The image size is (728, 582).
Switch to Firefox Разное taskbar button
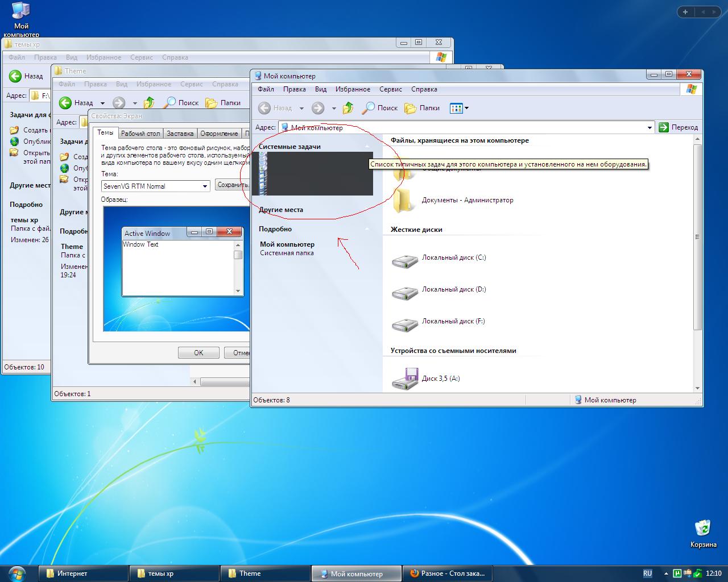pos(447,573)
